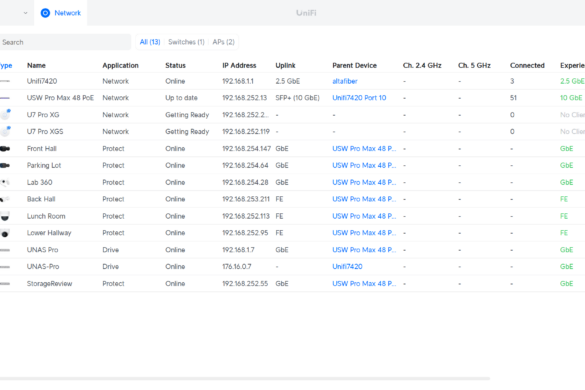Click the USW Pro Max 48 PoE switch icon
Viewport: 585px width, 390px height.
(x=5, y=98)
